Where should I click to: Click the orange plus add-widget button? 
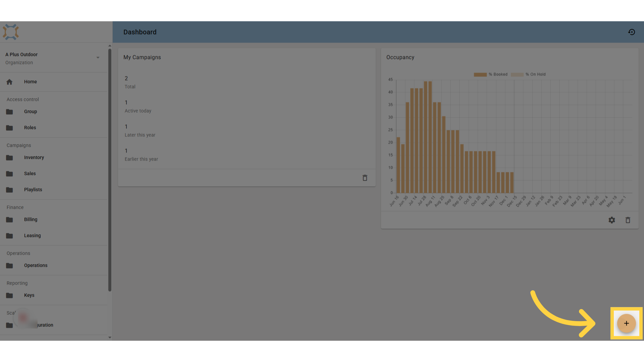tap(626, 323)
